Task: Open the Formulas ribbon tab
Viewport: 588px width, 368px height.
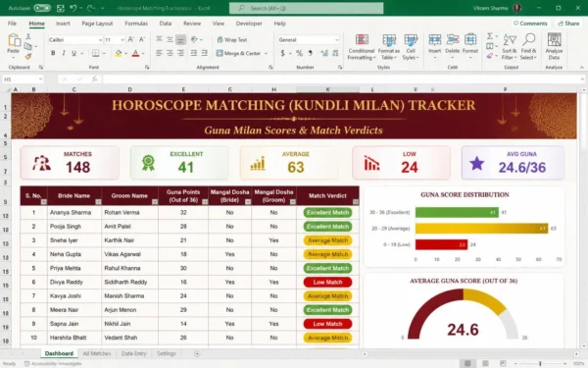Action: click(x=136, y=24)
